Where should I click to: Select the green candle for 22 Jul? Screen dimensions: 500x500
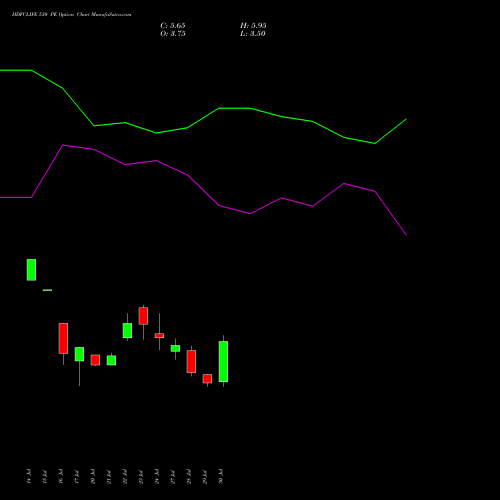point(127,330)
